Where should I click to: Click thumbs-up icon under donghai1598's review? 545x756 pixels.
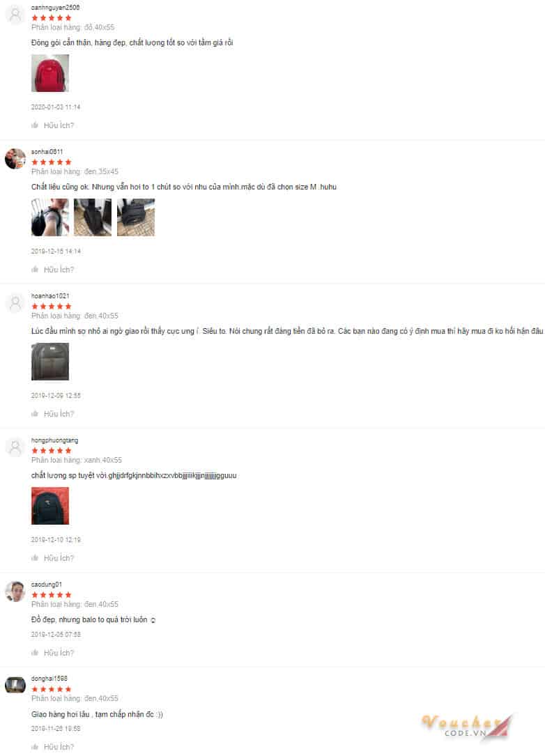click(x=35, y=747)
